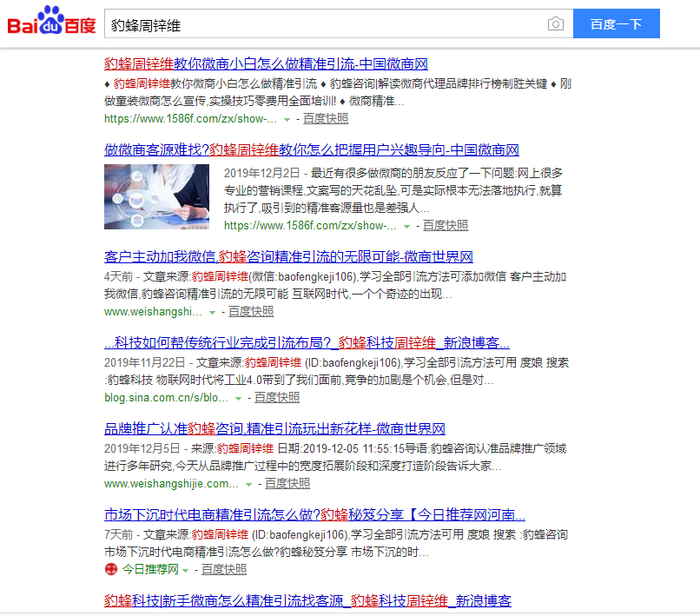Open result 豹蜂科技|新手微商怎么精准引流找客源
Image resolution: width=700 pixels, height=616 pixels.
pos(307,601)
